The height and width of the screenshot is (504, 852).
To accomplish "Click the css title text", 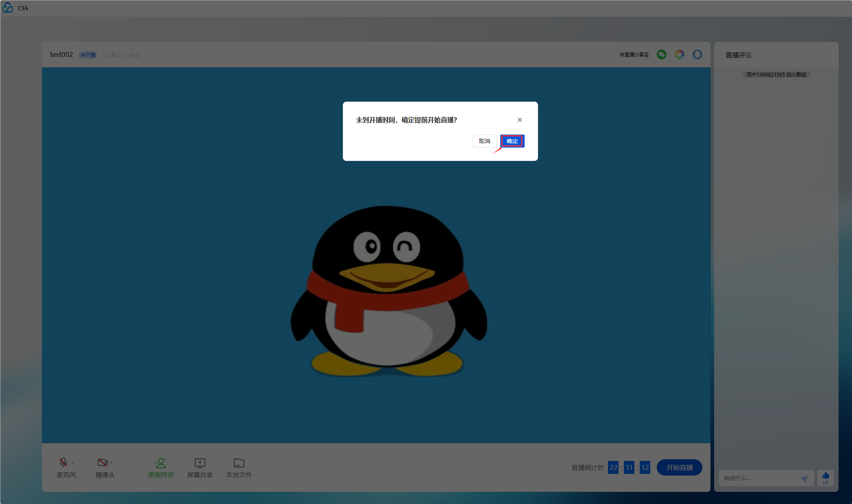I will 23,8.
